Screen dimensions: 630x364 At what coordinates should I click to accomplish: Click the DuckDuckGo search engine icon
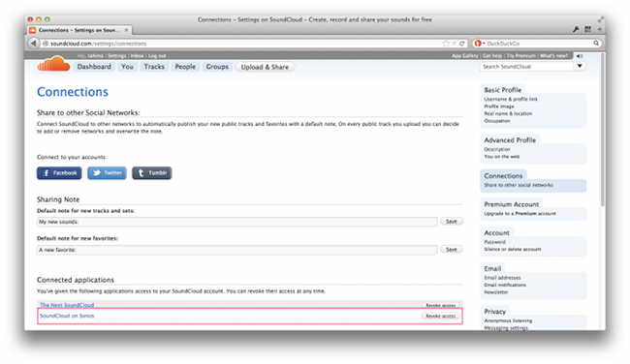(x=477, y=44)
